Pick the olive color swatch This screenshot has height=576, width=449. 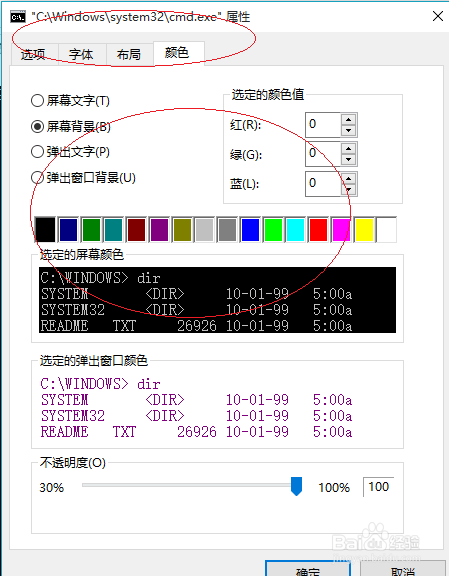(x=182, y=230)
